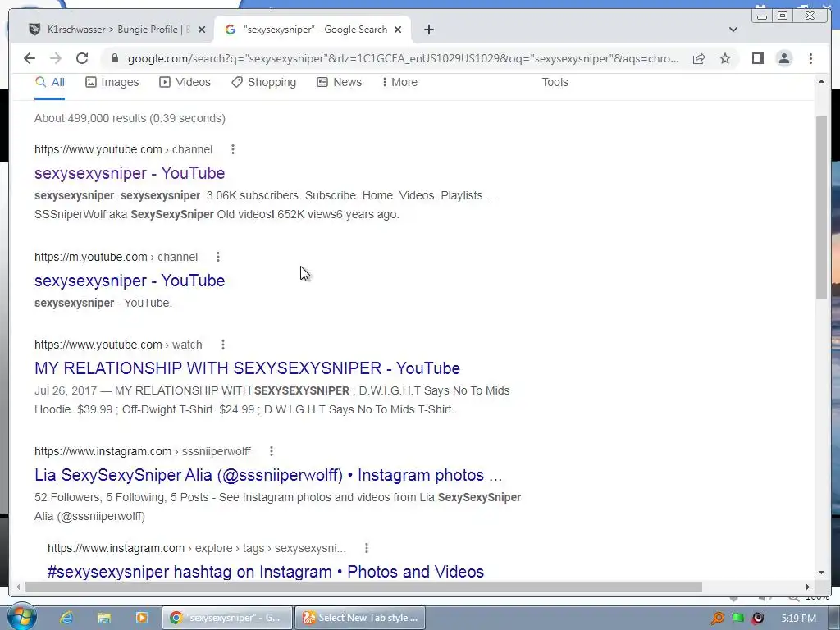Switch to Images results
The width and height of the screenshot is (840, 630).
(x=112, y=83)
